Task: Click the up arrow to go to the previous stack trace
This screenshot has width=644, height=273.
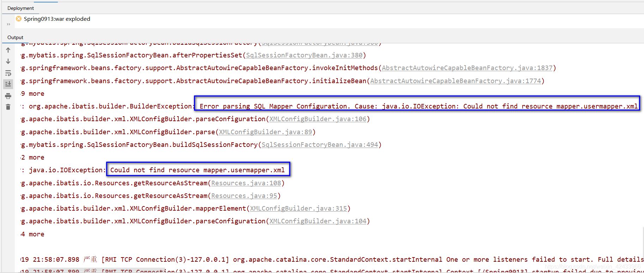Action: pyautogui.click(x=8, y=50)
